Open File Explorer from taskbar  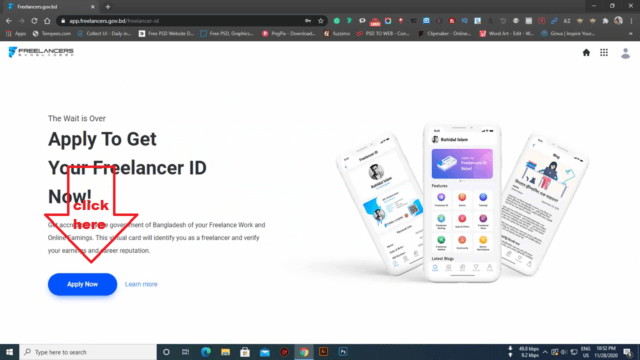225,352
